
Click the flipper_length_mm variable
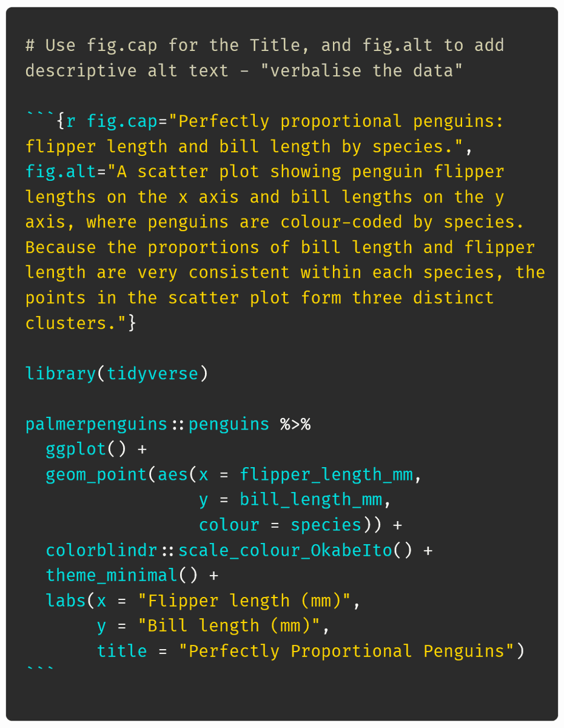click(326, 474)
